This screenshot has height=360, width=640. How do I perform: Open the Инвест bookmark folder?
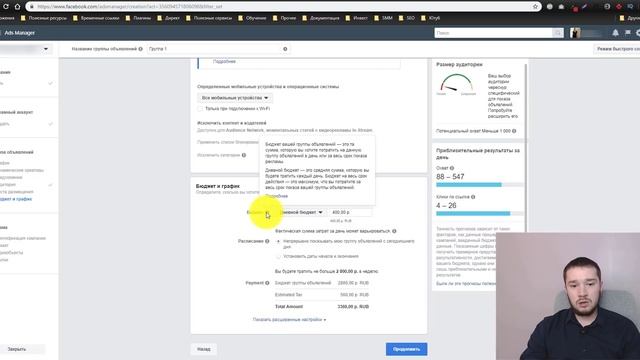(x=356, y=18)
